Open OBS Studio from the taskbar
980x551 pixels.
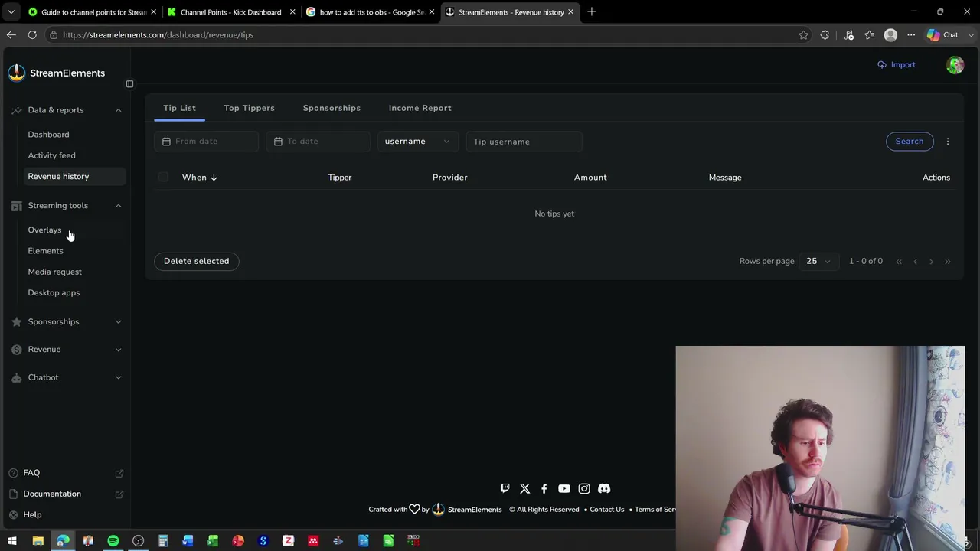[x=138, y=541]
